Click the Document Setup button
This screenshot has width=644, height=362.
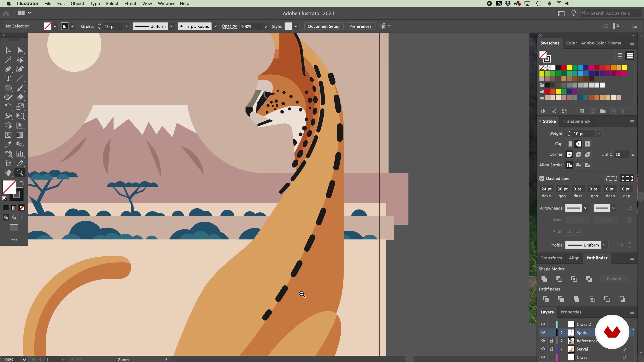pyautogui.click(x=324, y=26)
